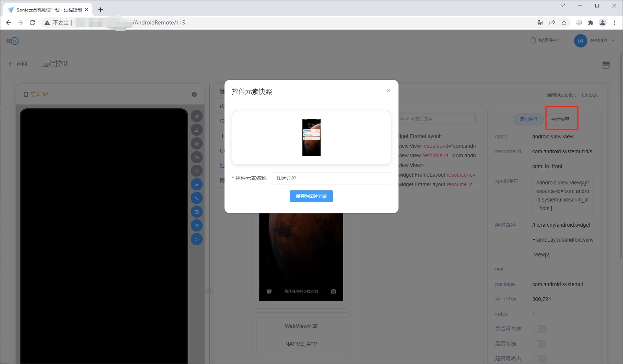Click the WebView列表 header
This screenshot has height=364, width=623.
pos(301,327)
